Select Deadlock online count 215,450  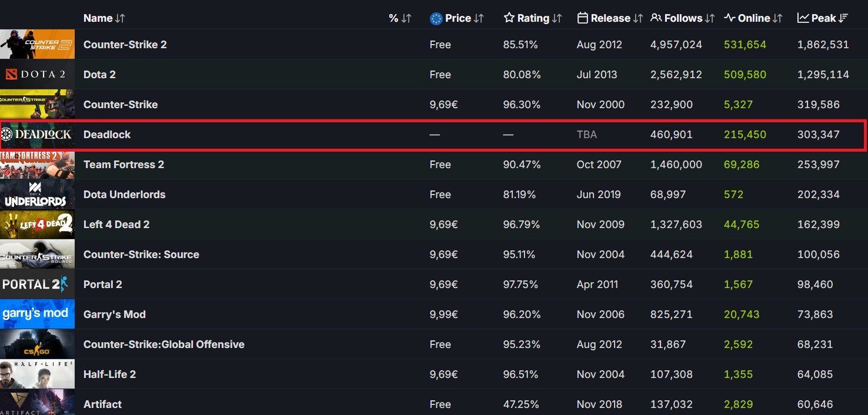point(745,135)
